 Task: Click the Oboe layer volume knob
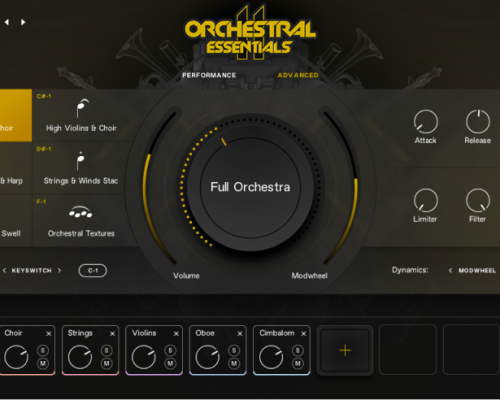(207, 357)
